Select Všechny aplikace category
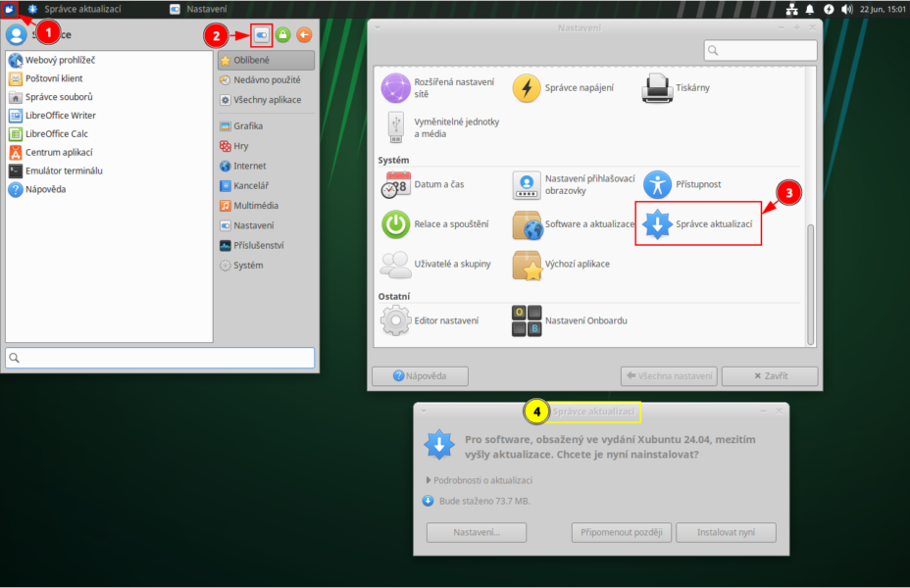910x588 pixels. pos(267,100)
